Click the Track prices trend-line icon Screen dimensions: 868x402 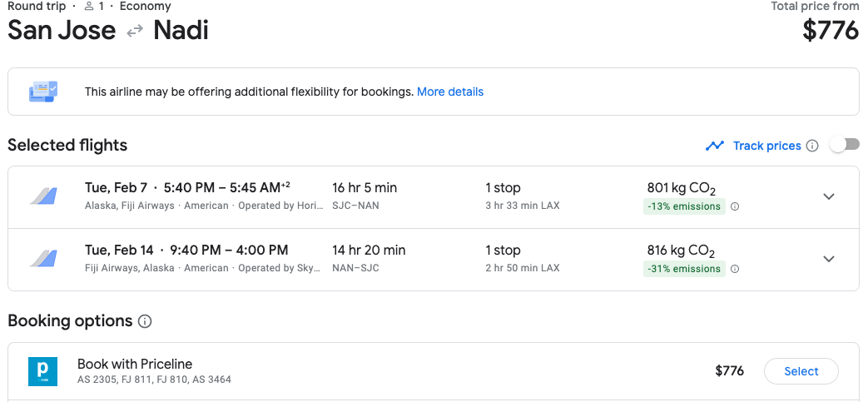(714, 146)
